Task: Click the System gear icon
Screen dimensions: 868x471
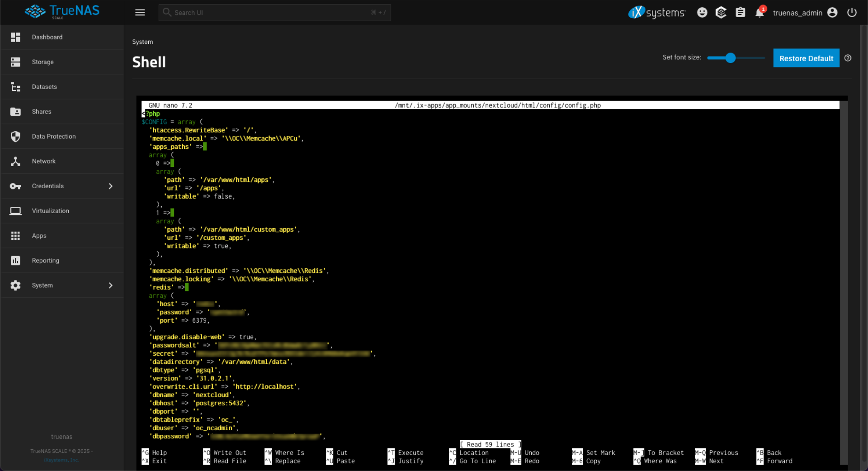Action: pyautogui.click(x=15, y=285)
